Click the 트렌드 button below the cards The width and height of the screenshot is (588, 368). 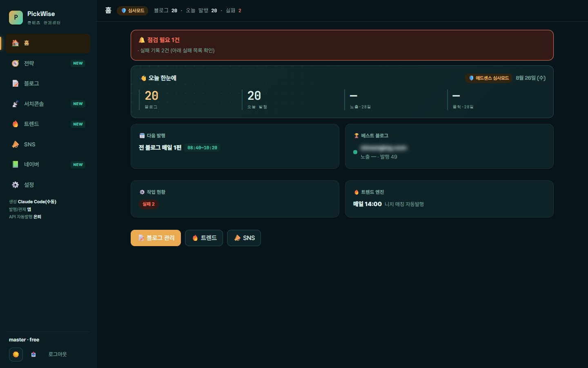(x=204, y=238)
